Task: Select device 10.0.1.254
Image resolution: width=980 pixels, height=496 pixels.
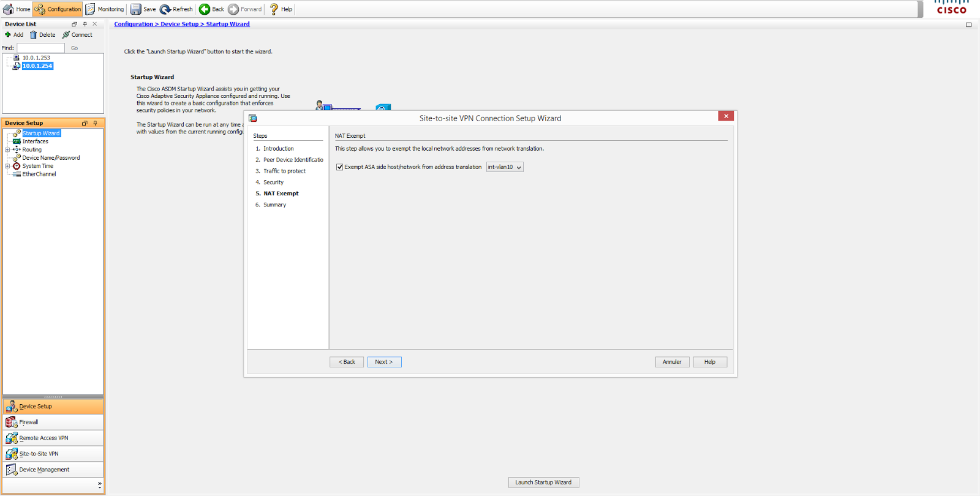Action: (37, 66)
